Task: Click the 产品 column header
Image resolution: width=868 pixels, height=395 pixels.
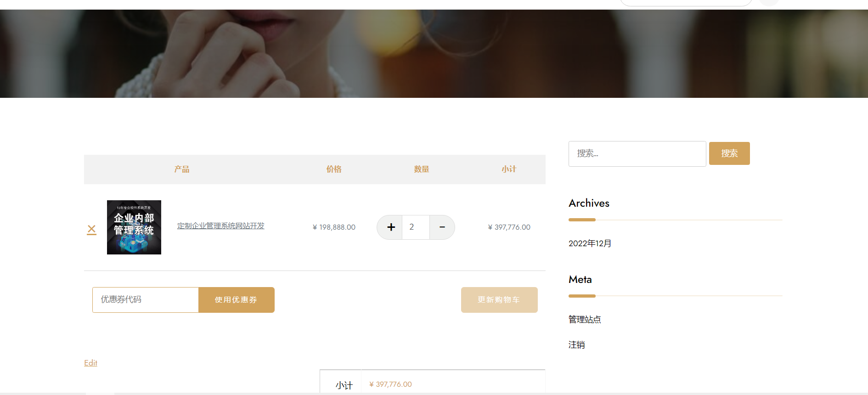Action: point(181,169)
